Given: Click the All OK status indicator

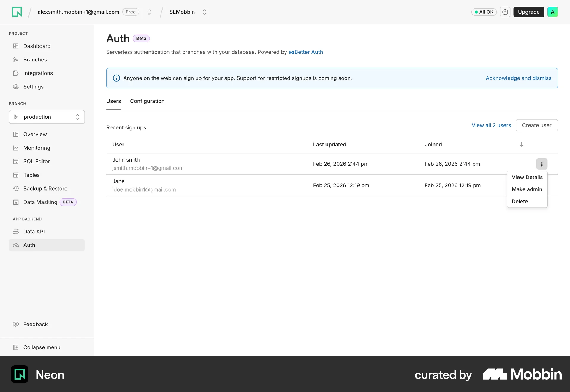Looking at the screenshot, I should click(x=484, y=12).
